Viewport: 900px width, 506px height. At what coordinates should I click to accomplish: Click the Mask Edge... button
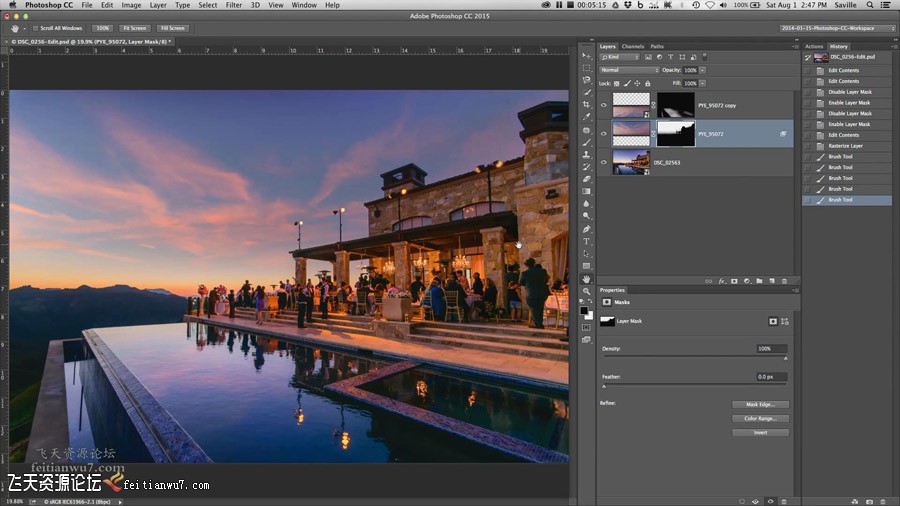pos(760,405)
